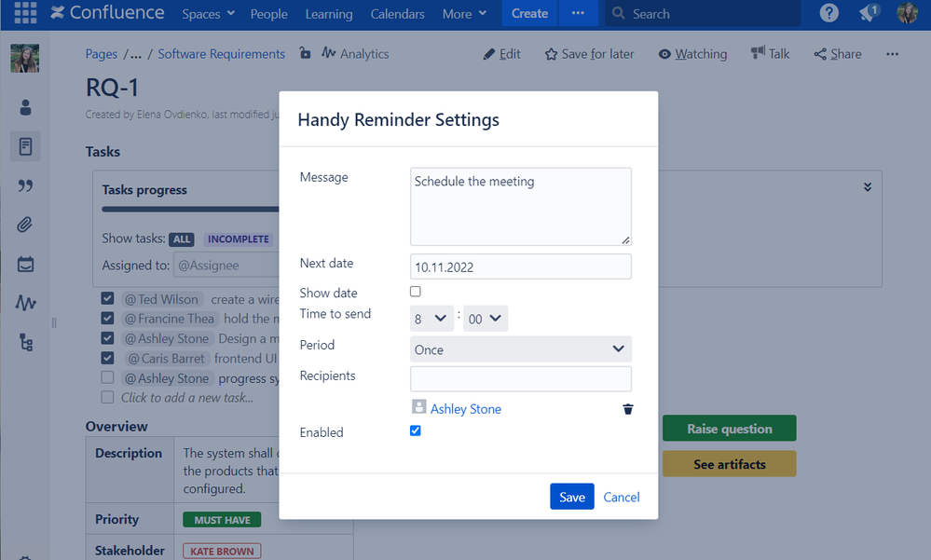931x560 pixels.
Task: Uncheck Francine Thea task checkbox
Action: pos(107,319)
